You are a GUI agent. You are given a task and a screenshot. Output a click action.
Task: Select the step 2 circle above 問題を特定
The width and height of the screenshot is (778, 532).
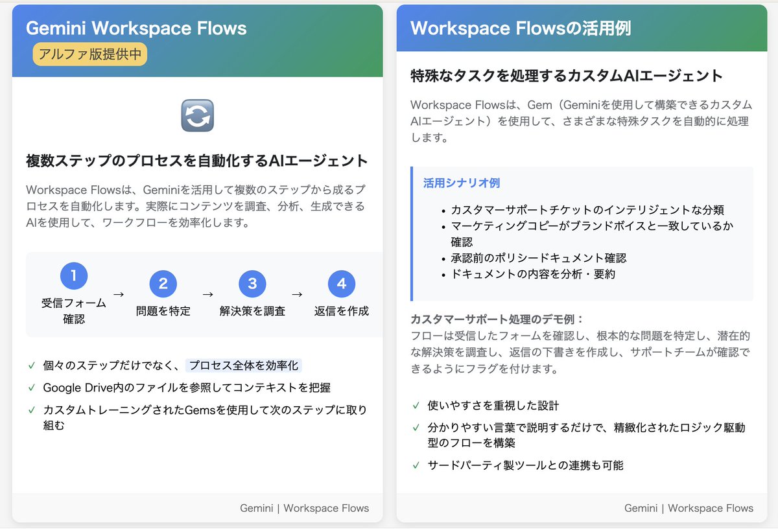point(163,284)
